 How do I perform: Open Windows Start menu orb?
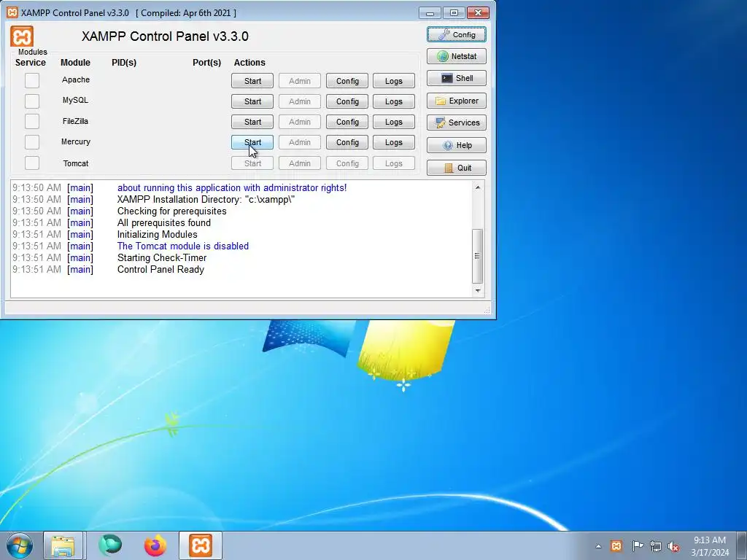(20, 545)
